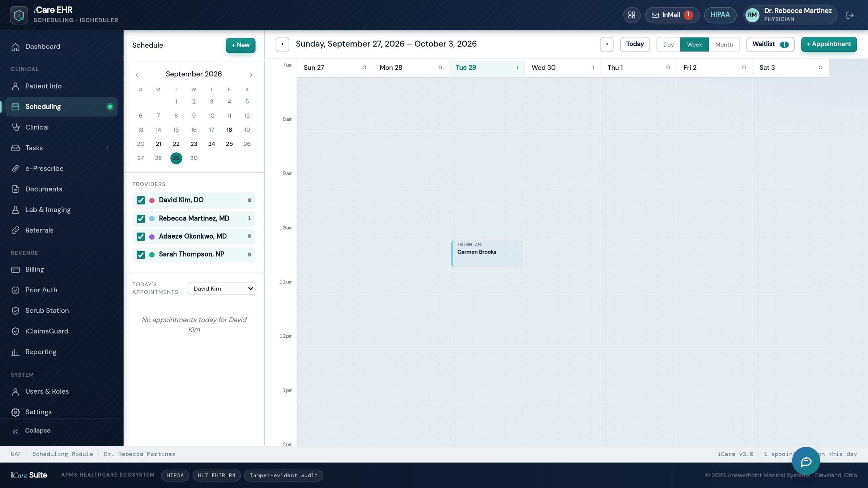Go to previous week in schedule

pos(282,44)
